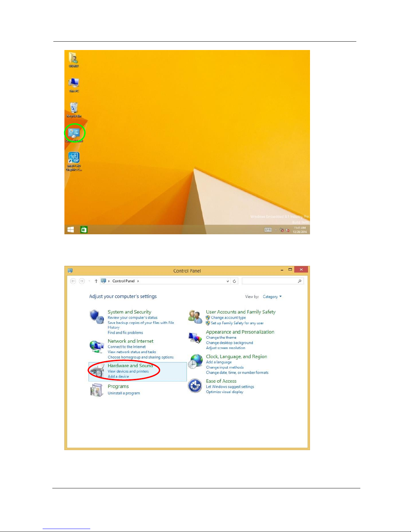Go forward in Control Panel window
411x532 pixels.
82,281
